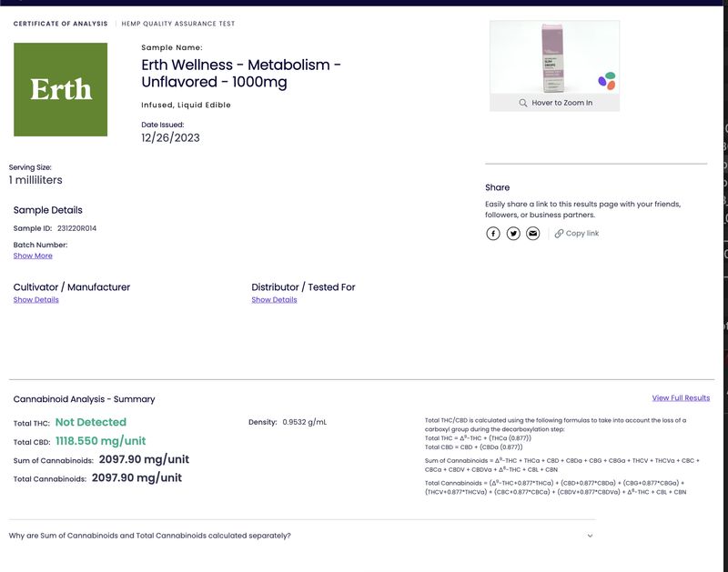Click Sum of Cannabinoids 2097.90 mg/unit value
This screenshot has height=572, width=728.
144,459
